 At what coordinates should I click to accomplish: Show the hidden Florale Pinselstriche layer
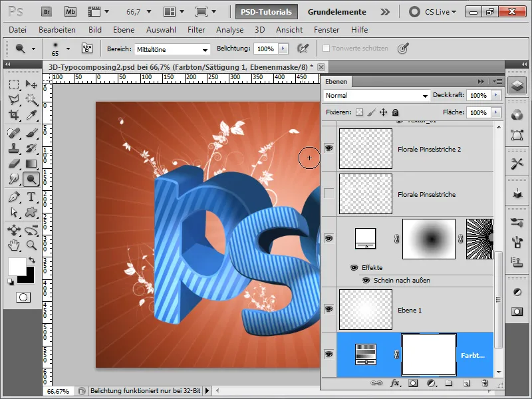[329, 194]
